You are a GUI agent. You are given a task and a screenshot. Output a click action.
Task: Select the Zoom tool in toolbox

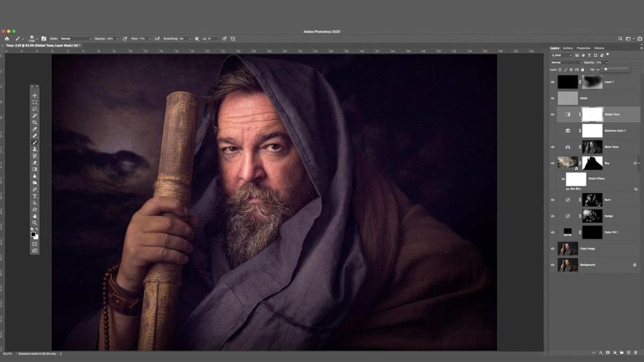(x=35, y=223)
